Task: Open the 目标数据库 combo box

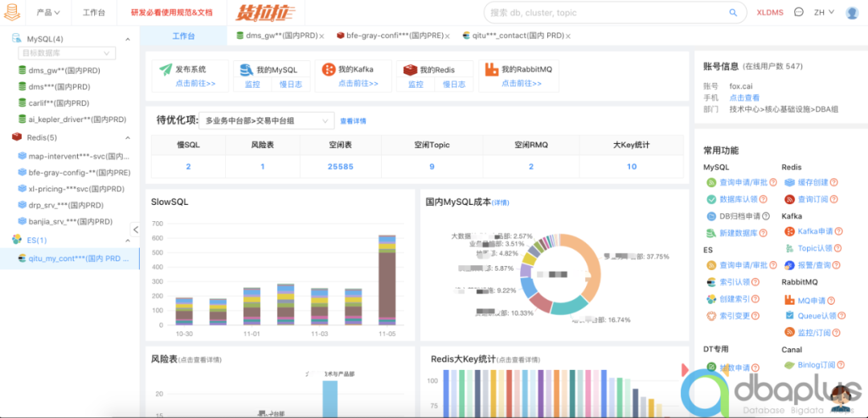Action: [x=67, y=53]
